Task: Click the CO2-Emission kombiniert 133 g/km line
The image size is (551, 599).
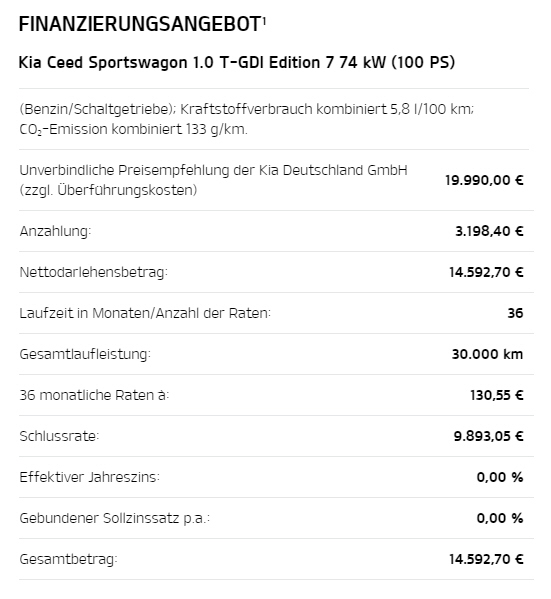Action: pos(133,130)
